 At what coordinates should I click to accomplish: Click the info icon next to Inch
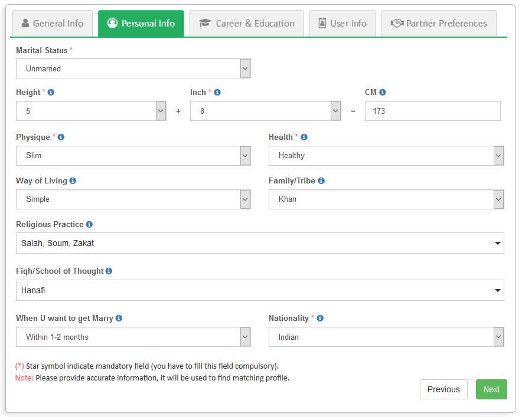[217, 93]
